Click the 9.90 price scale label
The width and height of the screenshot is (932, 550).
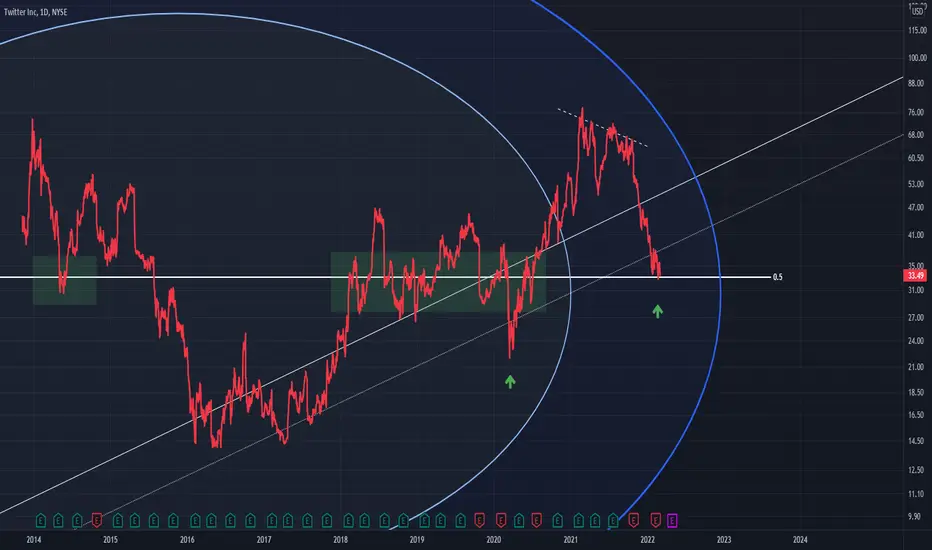tap(914, 517)
